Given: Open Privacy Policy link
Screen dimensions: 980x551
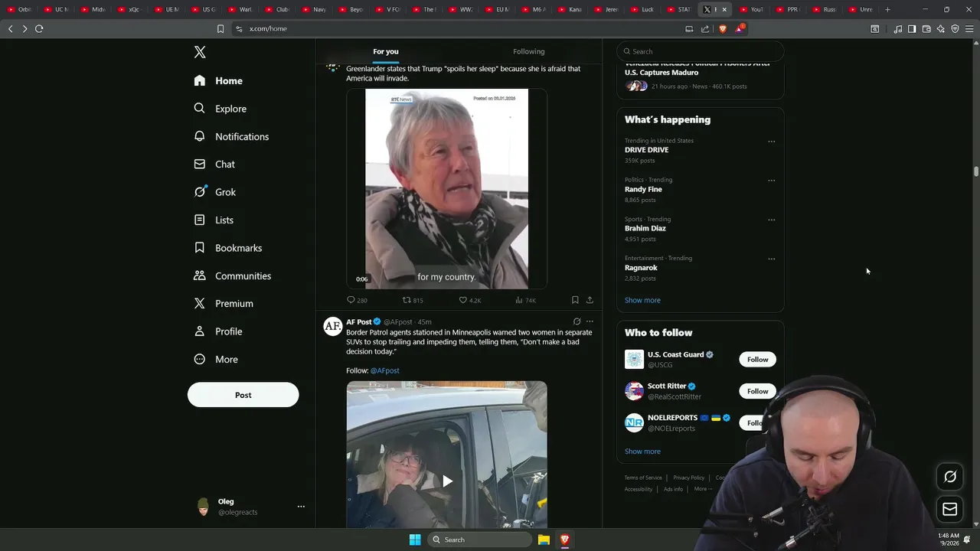Looking at the screenshot, I should pyautogui.click(x=689, y=478).
